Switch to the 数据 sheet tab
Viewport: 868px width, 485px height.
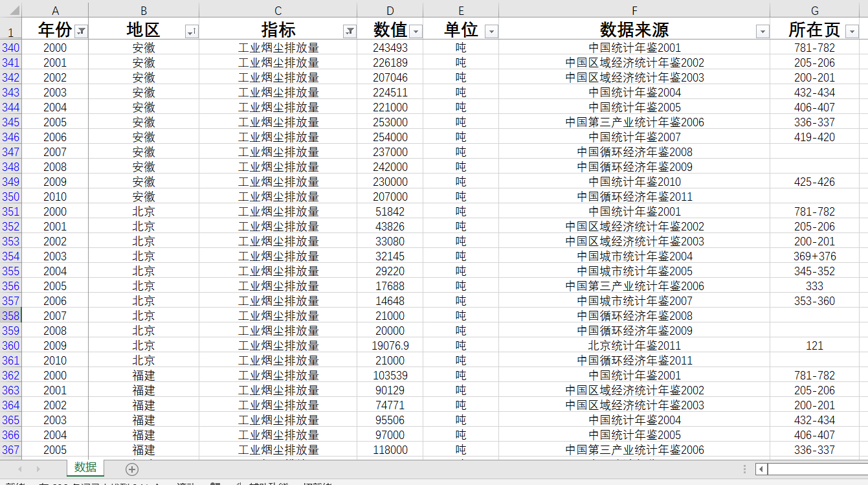85,468
